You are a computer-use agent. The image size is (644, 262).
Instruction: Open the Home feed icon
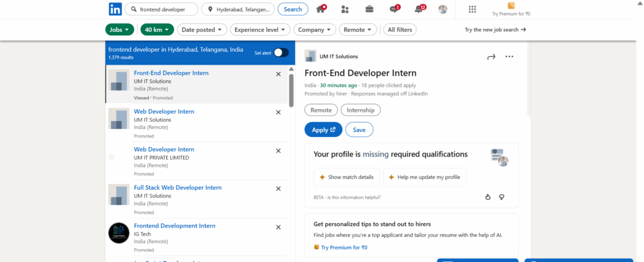pyautogui.click(x=321, y=9)
